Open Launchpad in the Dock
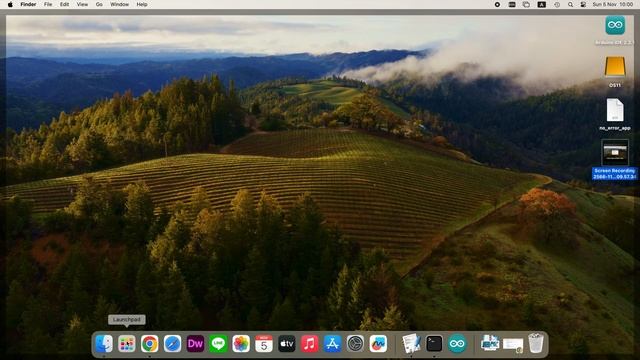The width and height of the screenshot is (640, 360). (127, 344)
